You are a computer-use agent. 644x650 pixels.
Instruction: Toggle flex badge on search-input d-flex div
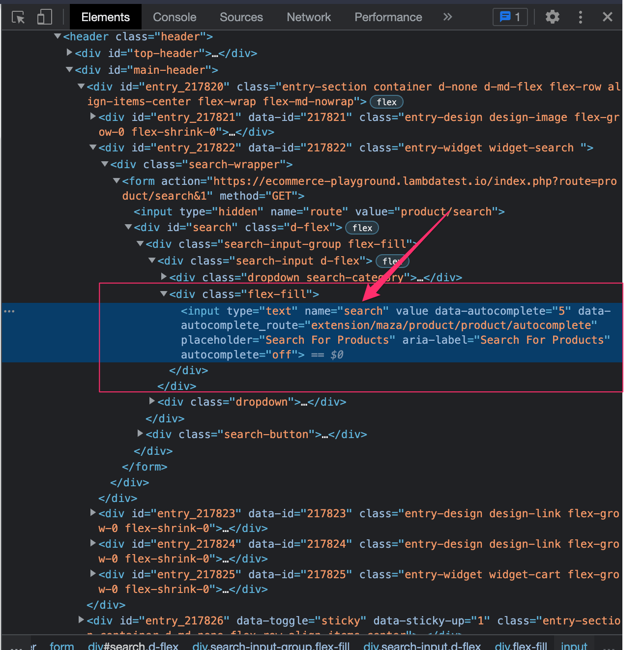[392, 261]
